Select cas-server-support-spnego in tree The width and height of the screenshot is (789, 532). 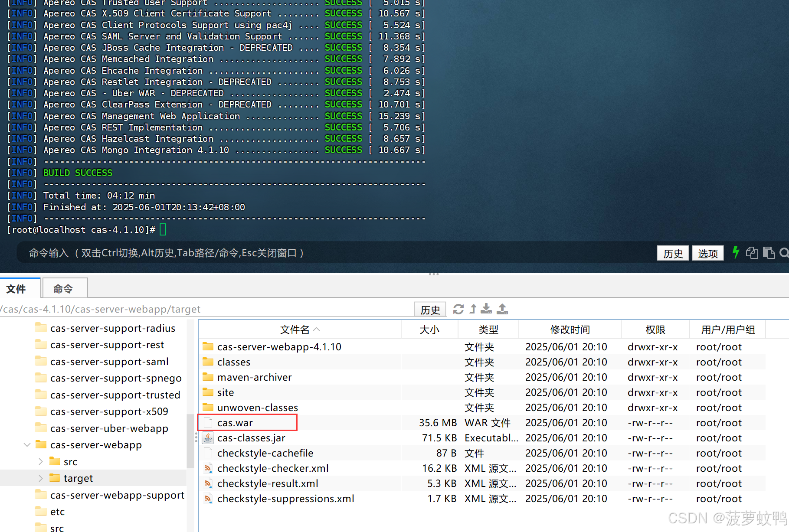point(116,378)
